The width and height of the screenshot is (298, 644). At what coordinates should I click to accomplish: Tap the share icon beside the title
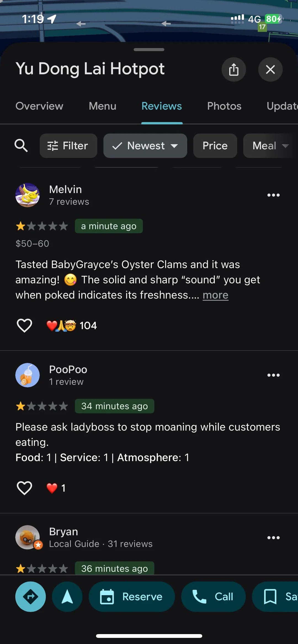233,69
